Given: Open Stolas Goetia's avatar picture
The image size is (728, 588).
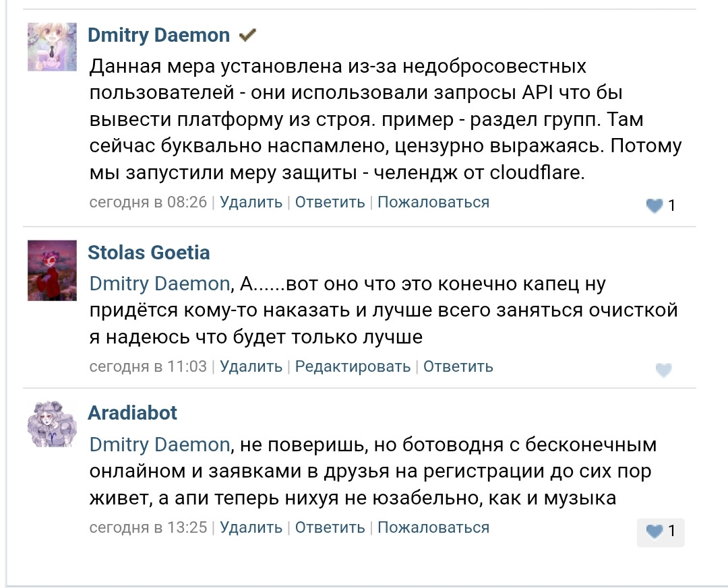Looking at the screenshot, I should pyautogui.click(x=52, y=270).
